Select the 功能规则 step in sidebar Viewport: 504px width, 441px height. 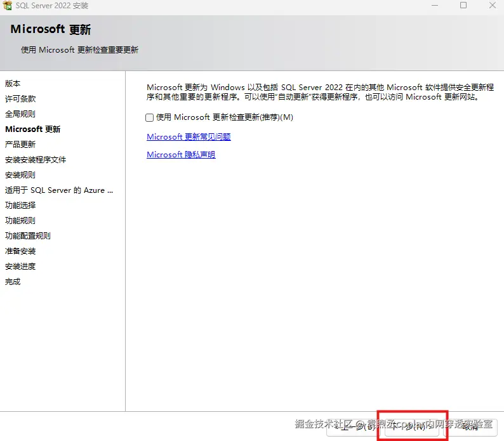point(20,221)
